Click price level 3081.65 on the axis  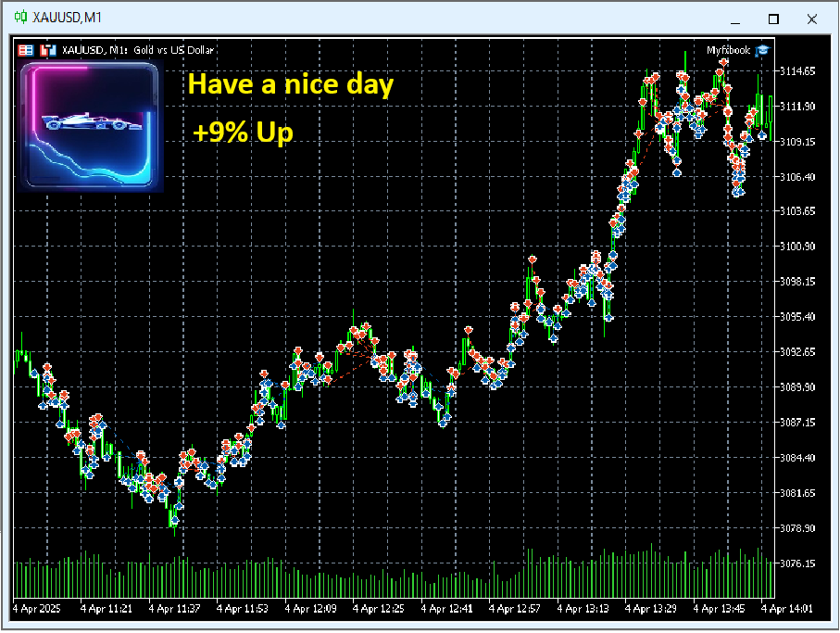click(797, 493)
